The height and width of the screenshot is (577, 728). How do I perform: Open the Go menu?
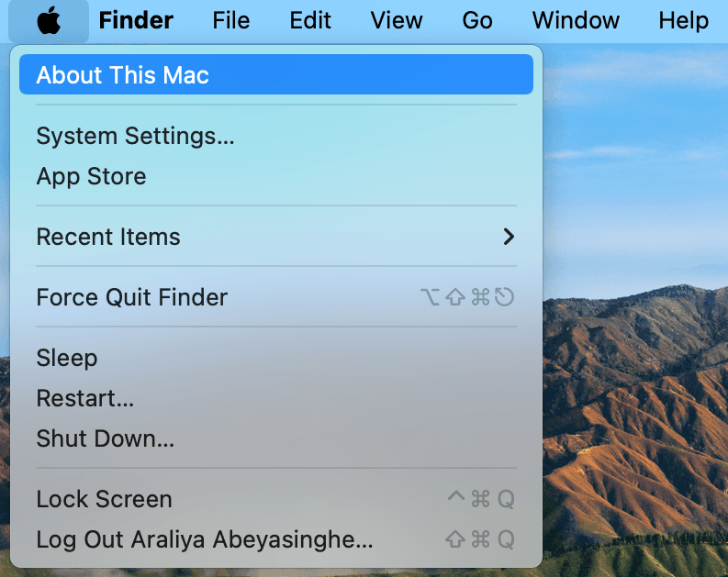click(477, 21)
